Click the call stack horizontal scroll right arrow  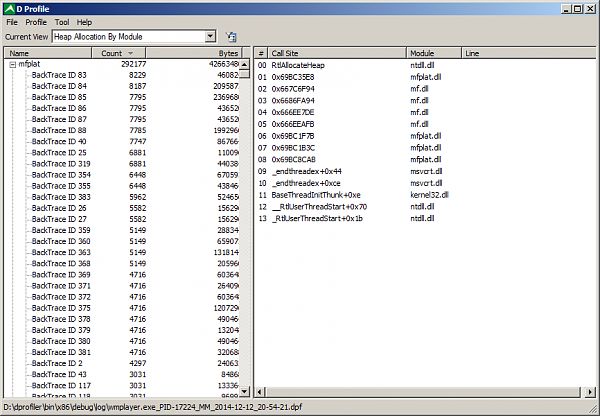tap(590, 392)
